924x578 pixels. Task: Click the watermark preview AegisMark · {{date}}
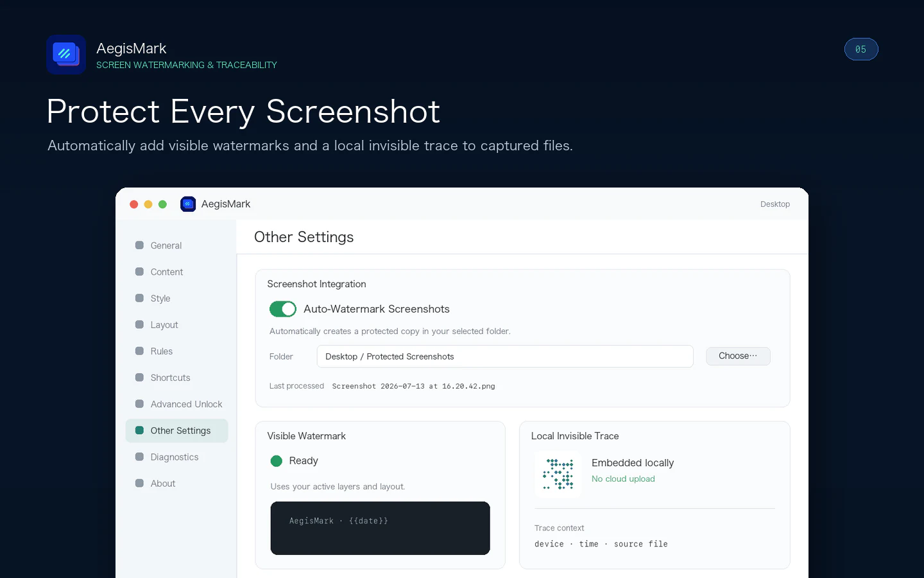(380, 528)
